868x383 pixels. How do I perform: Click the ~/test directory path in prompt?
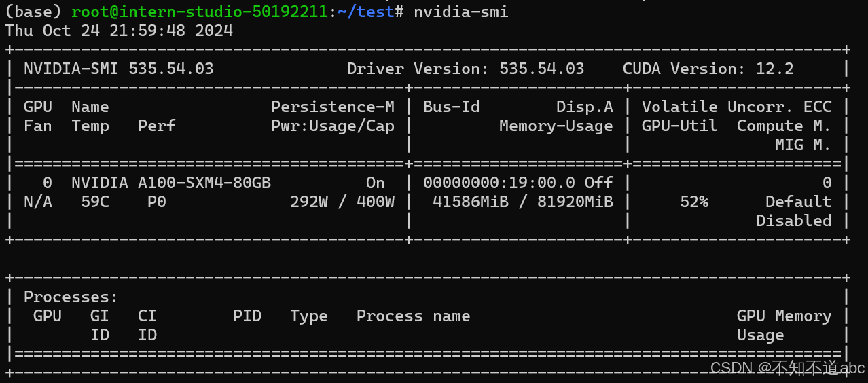click(366, 12)
